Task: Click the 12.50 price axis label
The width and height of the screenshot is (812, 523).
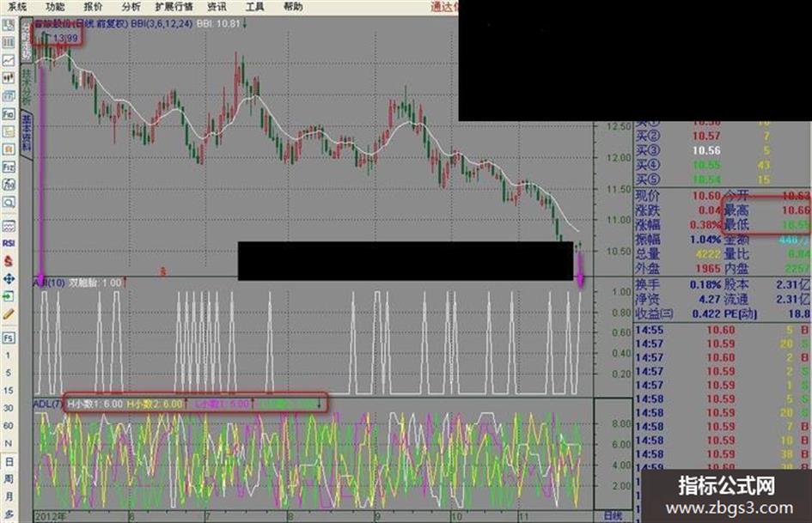Action: [x=619, y=126]
